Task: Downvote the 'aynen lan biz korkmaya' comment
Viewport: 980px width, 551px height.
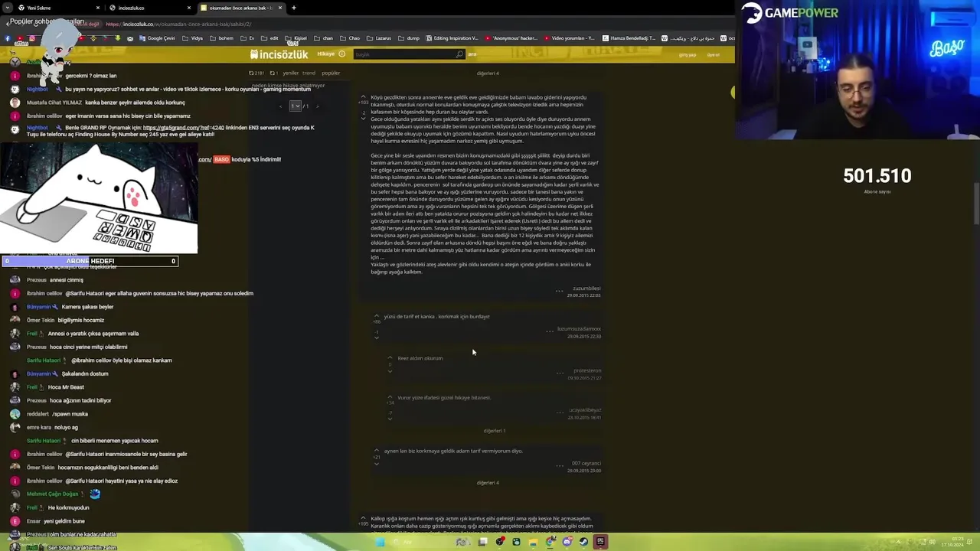Action: [x=376, y=464]
